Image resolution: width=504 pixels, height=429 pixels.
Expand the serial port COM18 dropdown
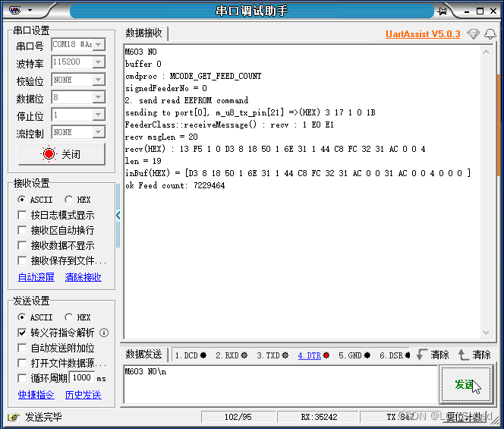tap(99, 44)
